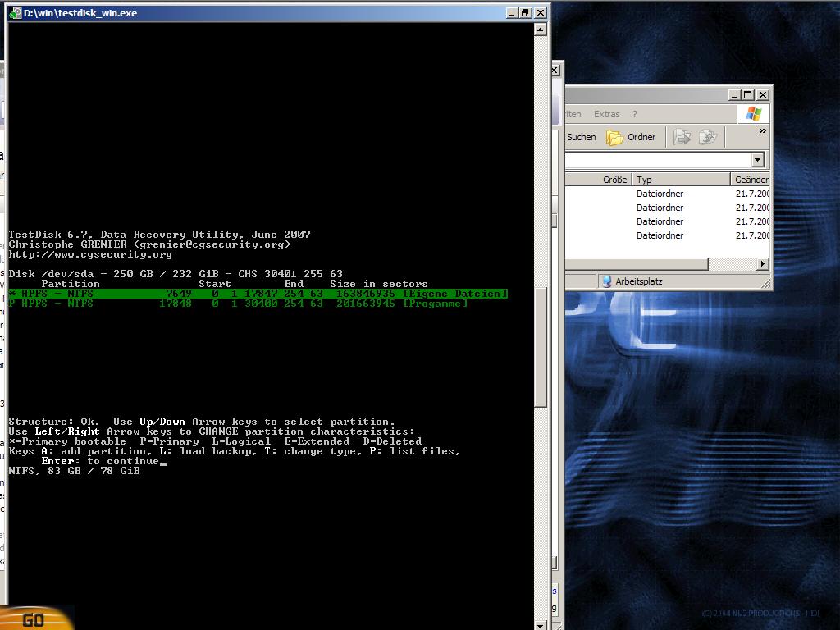Image resolution: width=840 pixels, height=630 pixels.
Task: Click the Disk /dev/sda info line
Action: point(176,274)
